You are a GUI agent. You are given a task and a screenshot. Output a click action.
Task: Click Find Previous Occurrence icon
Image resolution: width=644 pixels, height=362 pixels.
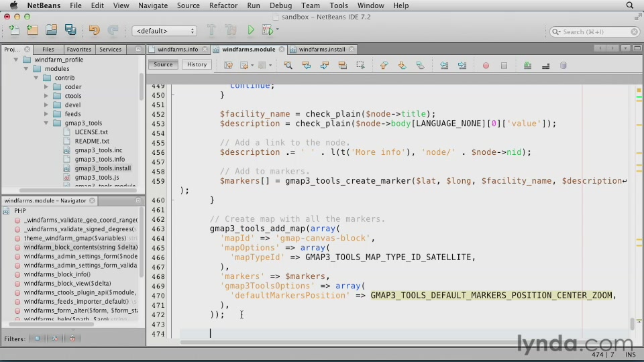click(307, 65)
